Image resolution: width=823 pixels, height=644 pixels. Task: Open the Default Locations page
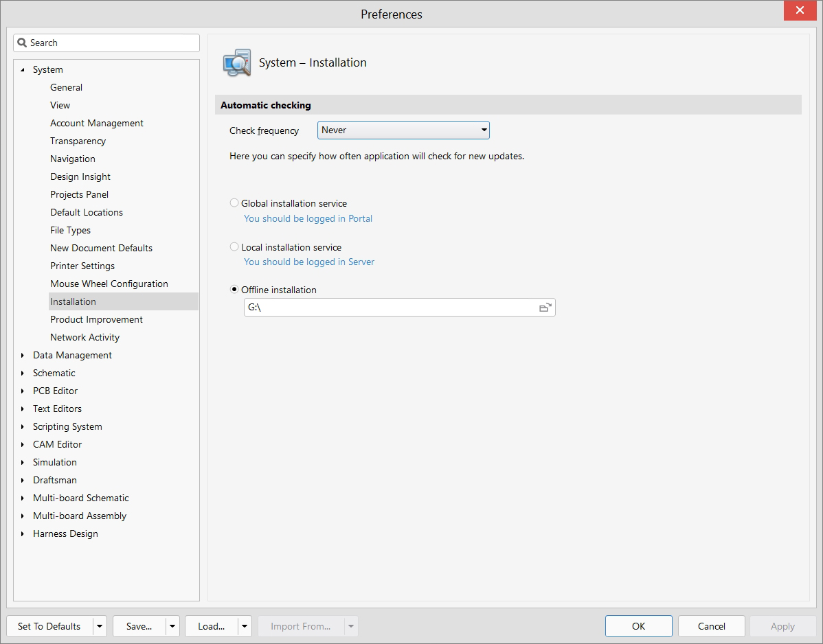tap(87, 212)
